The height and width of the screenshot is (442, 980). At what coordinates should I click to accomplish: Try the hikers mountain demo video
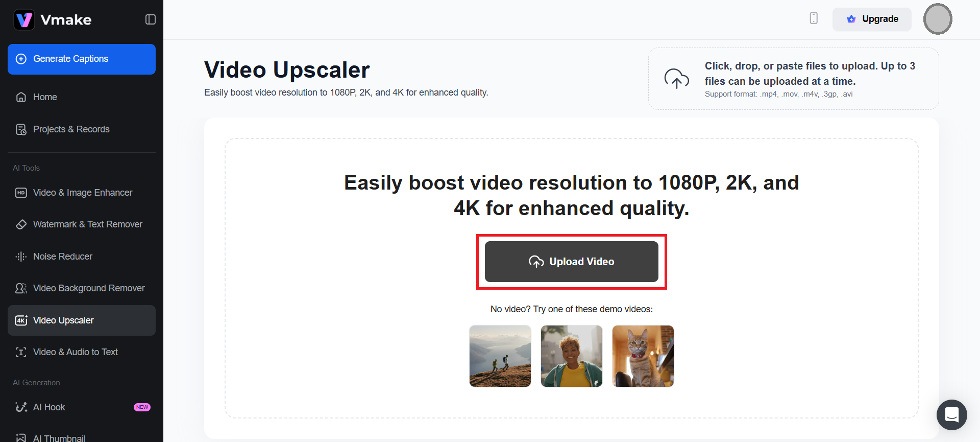(x=500, y=356)
